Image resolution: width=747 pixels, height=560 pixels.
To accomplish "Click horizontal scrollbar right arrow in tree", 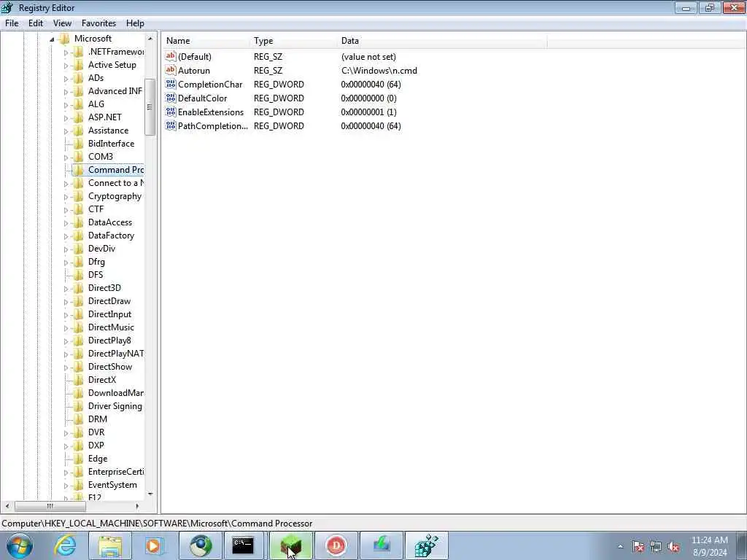I will 137,506.
